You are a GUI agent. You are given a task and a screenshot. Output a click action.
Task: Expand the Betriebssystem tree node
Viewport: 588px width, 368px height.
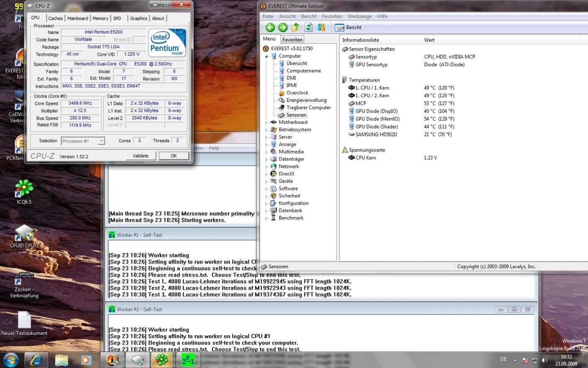point(266,130)
